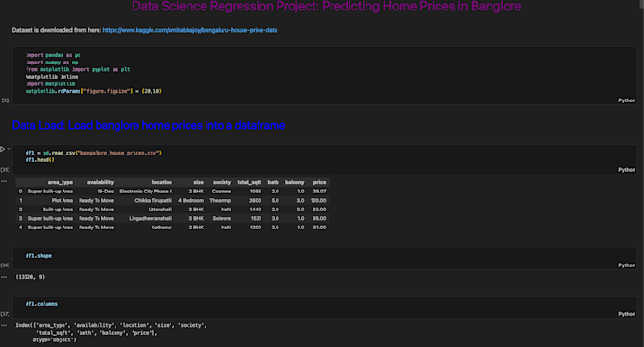Select the Electronic City Phase II cell
This screenshot has width=644, height=347.
[146, 192]
